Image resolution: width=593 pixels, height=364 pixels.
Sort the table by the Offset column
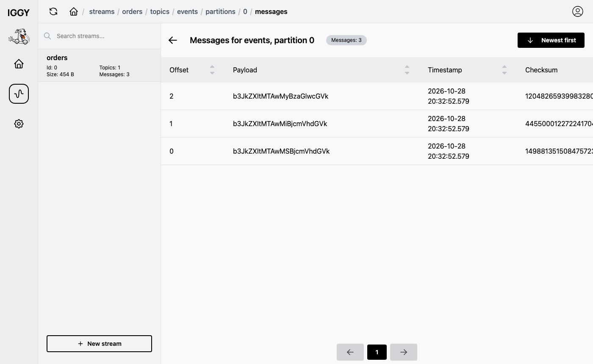[212, 70]
